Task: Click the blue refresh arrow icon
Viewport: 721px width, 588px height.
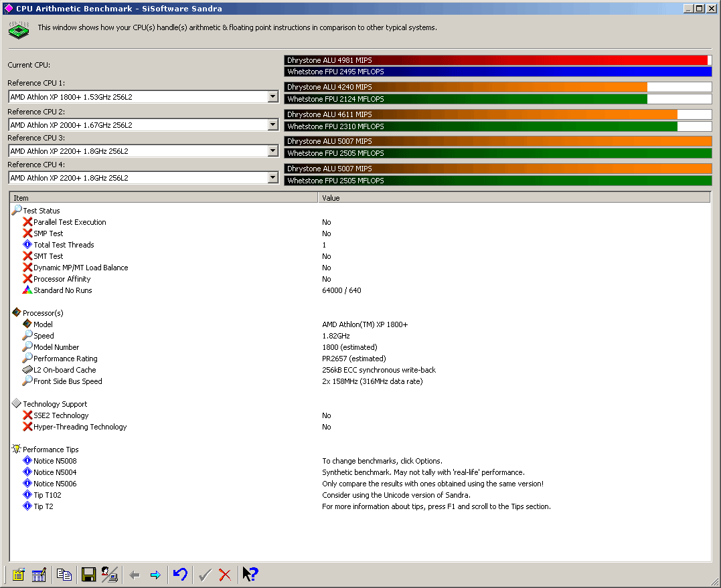Action: tap(180, 574)
